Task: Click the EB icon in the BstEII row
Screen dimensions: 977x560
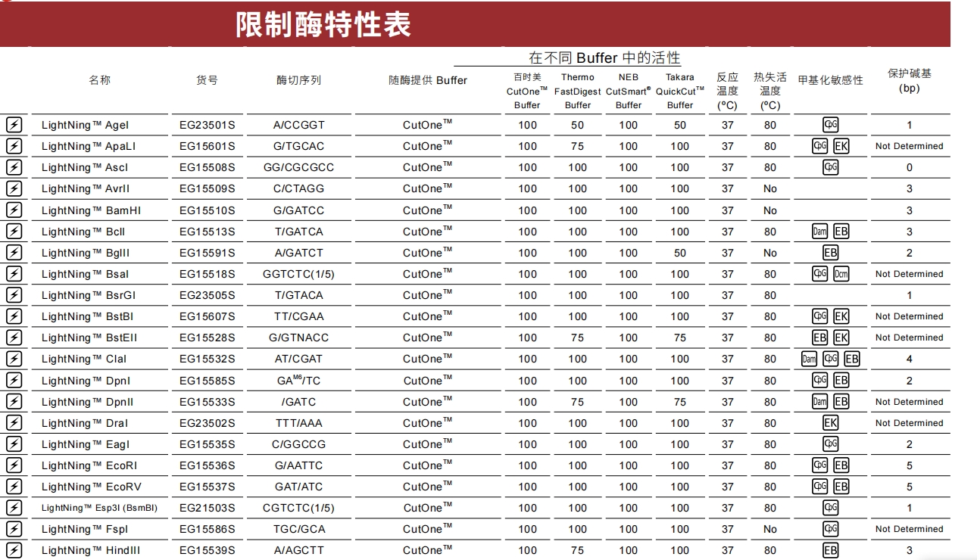Action: (820, 338)
